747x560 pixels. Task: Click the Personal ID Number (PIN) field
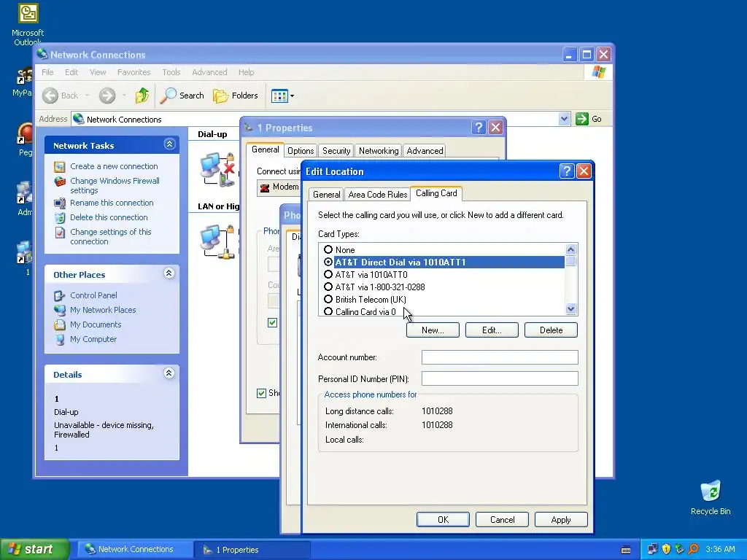pos(500,378)
